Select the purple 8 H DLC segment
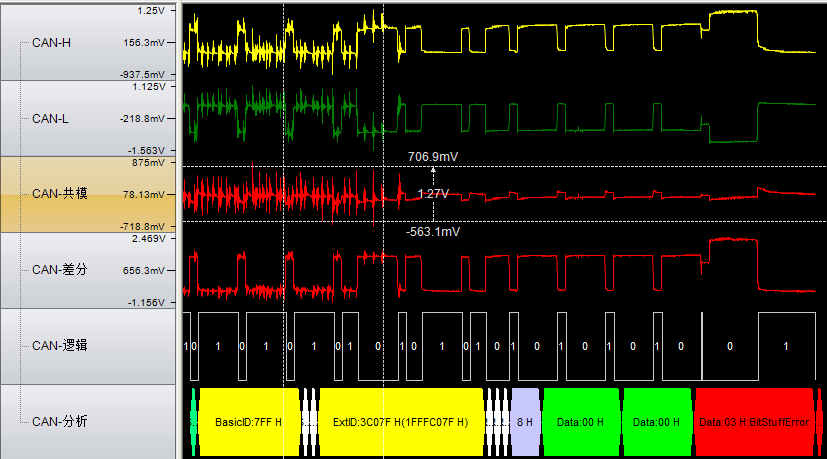 [525, 422]
